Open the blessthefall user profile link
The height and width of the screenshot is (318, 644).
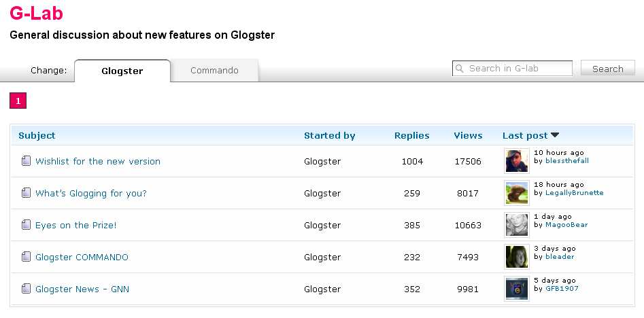(x=566, y=161)
